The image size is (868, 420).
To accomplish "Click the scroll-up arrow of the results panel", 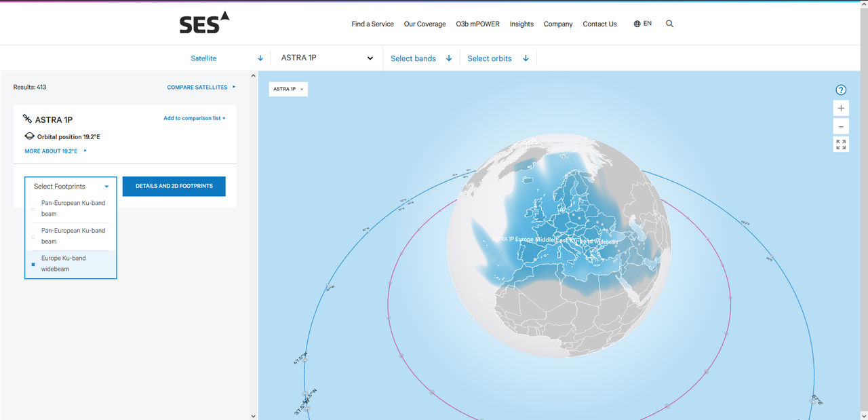I will coord(254,75).
